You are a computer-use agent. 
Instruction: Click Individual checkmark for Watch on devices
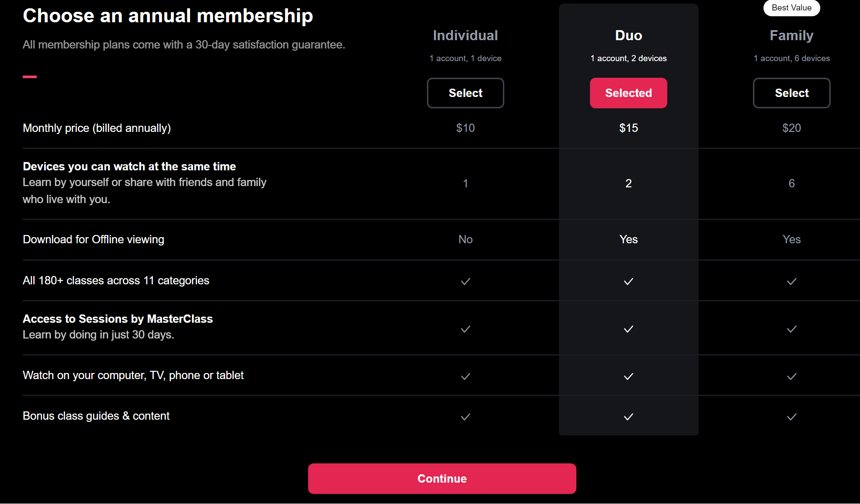tap(465, 376)
